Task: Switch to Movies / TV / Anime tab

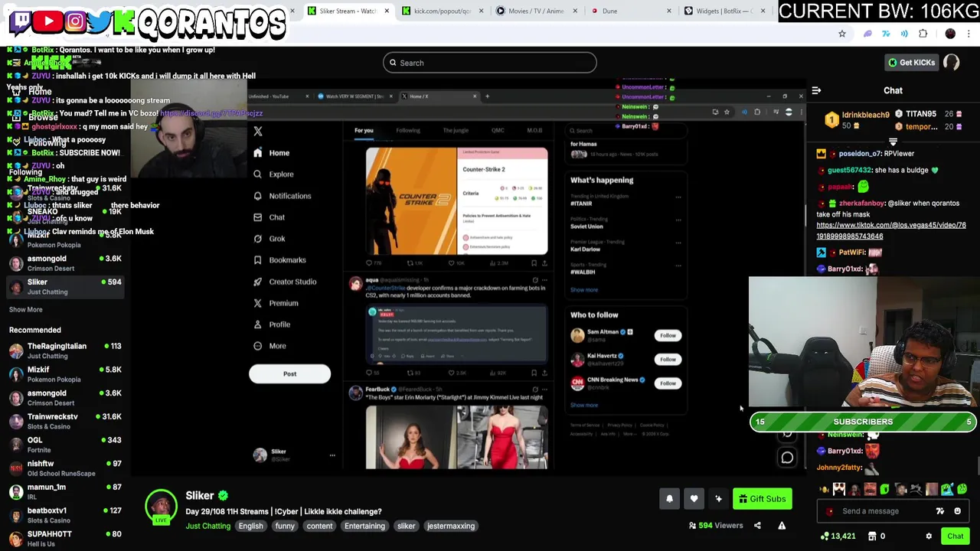Action: coord(535,11)
